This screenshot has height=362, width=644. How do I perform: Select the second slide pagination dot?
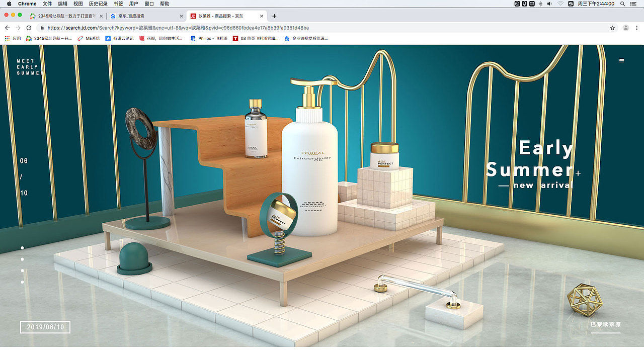[22, 259]
